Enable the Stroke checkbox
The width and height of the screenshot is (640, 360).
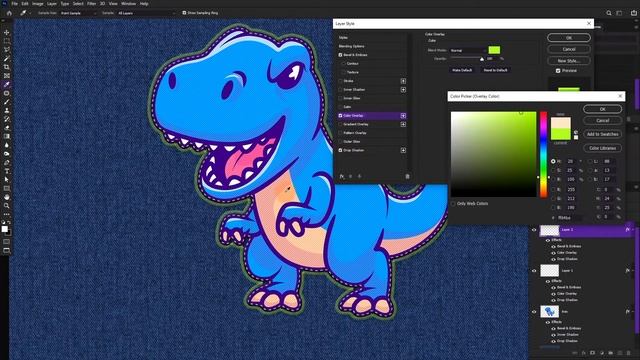340,81
